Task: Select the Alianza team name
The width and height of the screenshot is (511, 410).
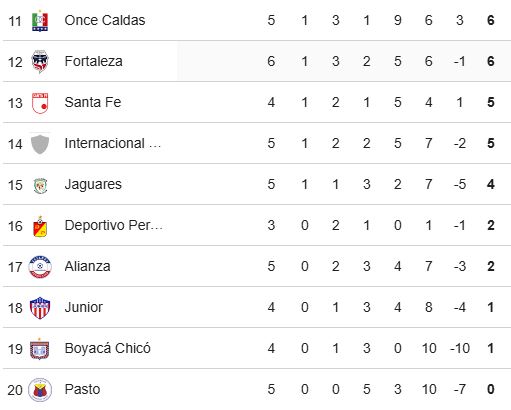Action: coord(87,266)
